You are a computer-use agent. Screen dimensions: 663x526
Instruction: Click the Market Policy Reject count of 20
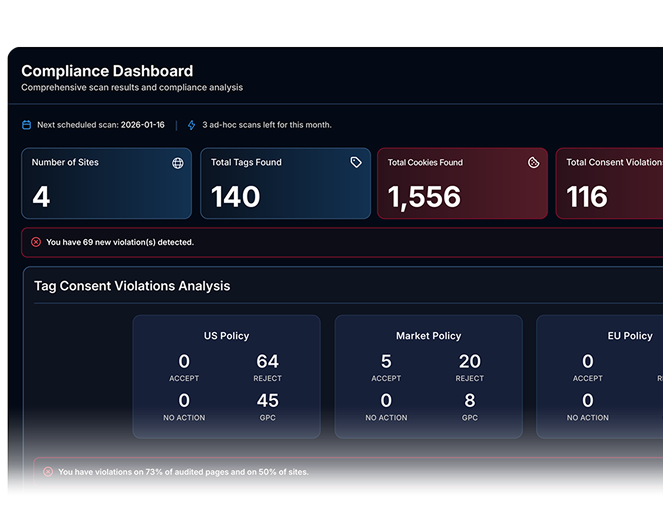pyautogui.click(x=469, y=361)
